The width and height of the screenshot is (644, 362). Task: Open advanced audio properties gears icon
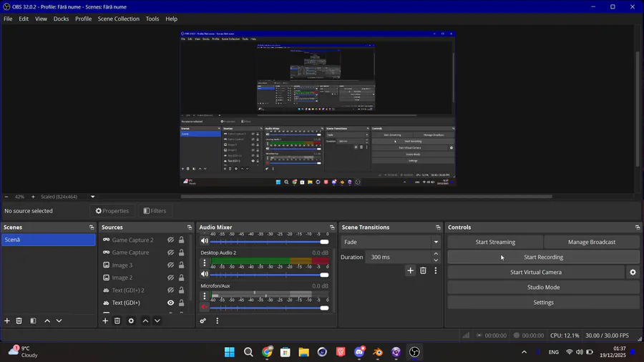(203, 321)
